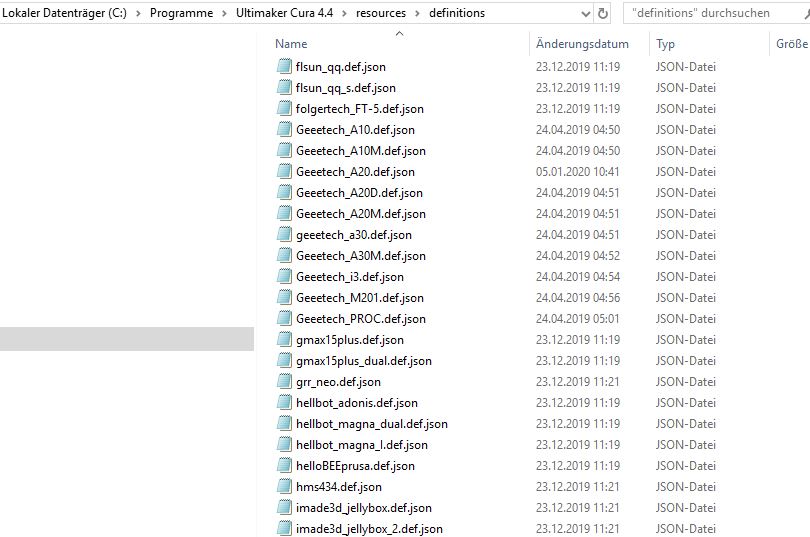Click the file icon of gmax15plus.def.json

click(284, 339)
